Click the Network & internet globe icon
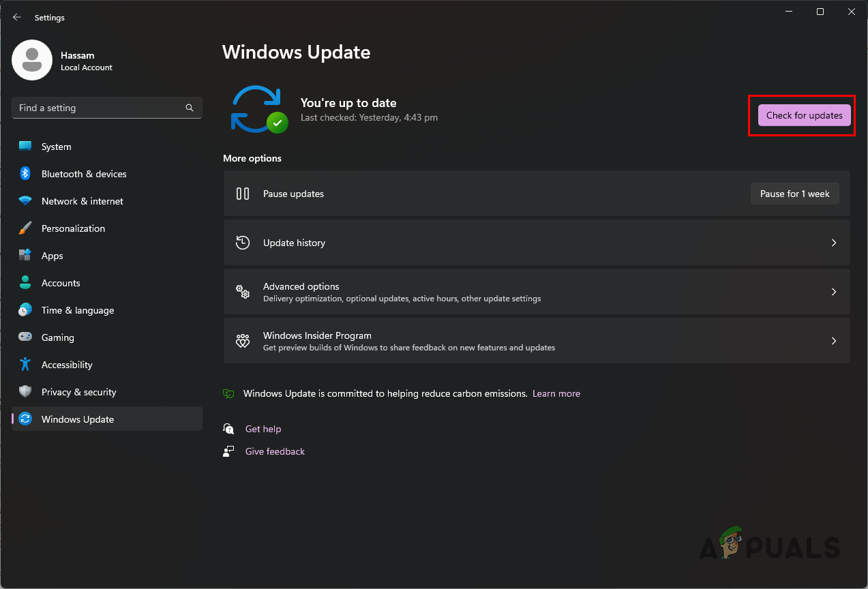Viewport: 868px width, 589px height. click(x=25, y=200)
